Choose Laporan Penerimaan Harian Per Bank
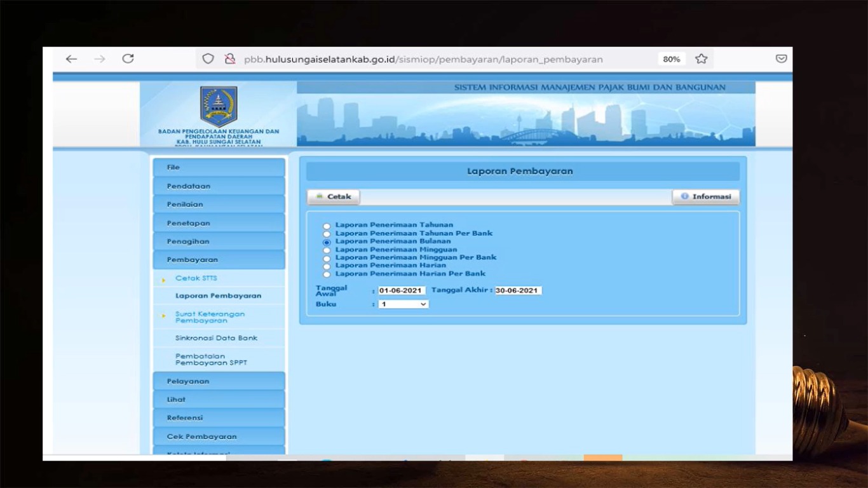 pyautogui.click(x=327, y=274)
